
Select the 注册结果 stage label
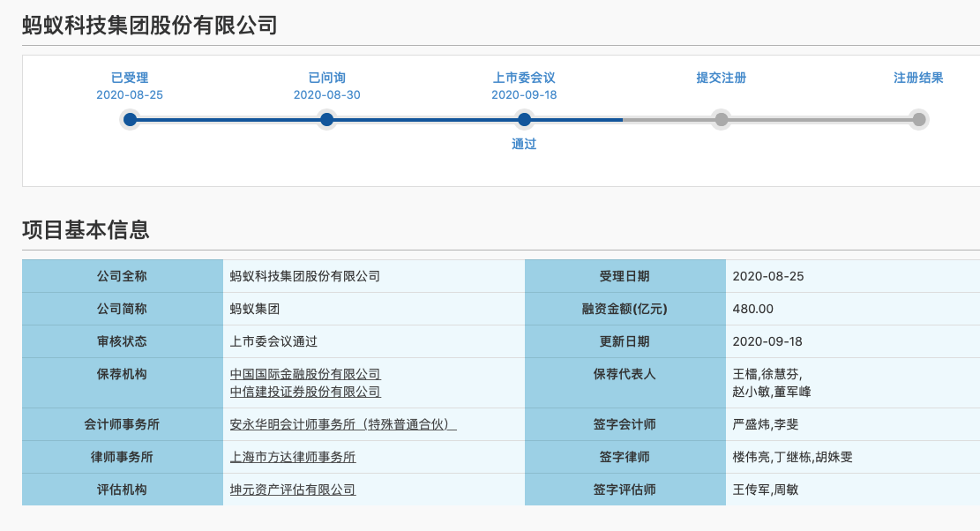click(918, 78)
